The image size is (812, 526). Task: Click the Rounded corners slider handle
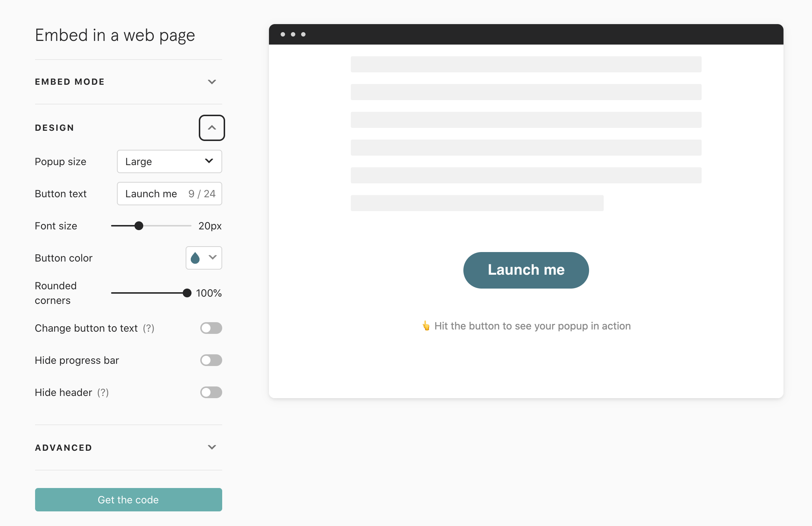coord(187,293)
